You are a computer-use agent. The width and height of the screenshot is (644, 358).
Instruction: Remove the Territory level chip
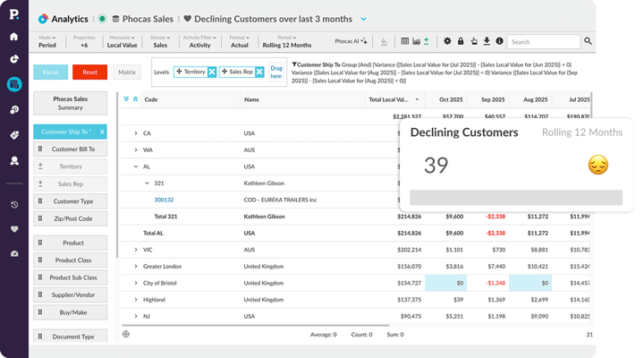[212, 71]
